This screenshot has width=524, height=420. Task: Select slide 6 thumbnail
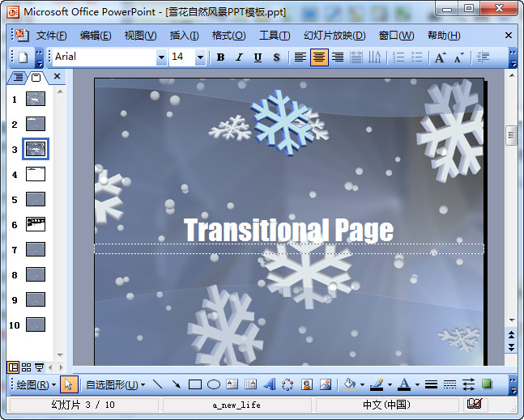36,224
